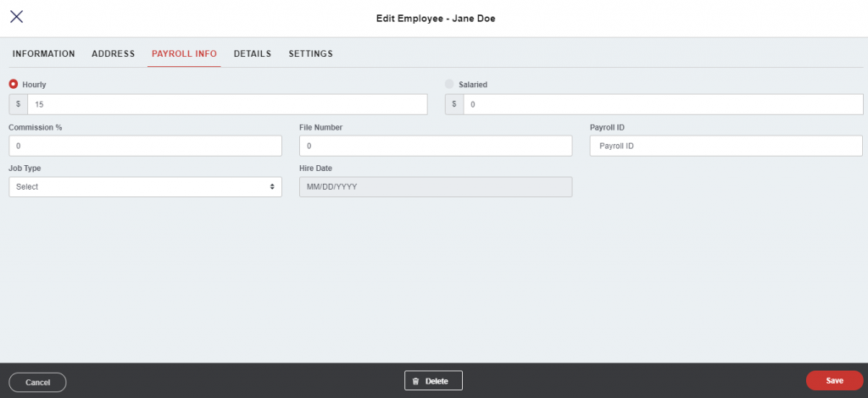Focus the Commission % input field
The width and height of the screenshot is (868, 398).
(x=146, y=146)
